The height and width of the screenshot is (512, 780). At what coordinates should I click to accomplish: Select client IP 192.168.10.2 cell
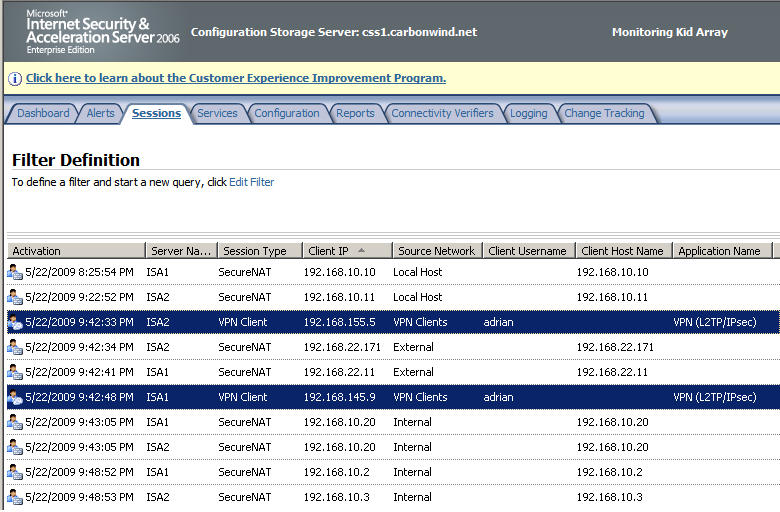pos(336,472)
